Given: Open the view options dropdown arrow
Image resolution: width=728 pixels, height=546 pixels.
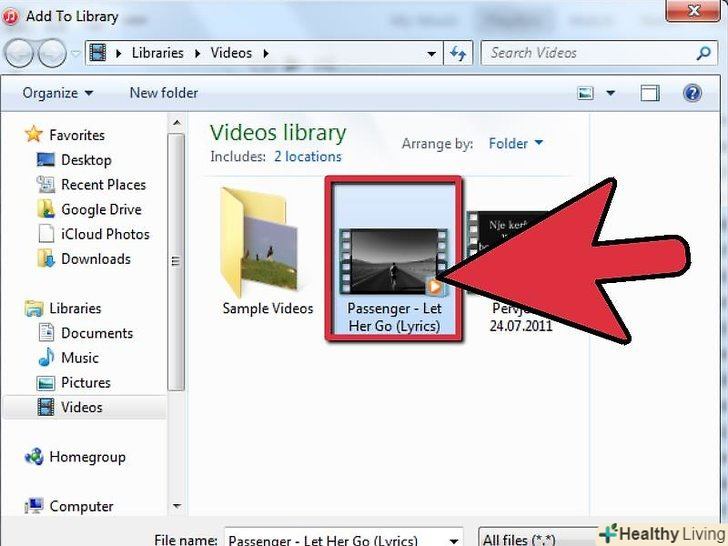Looking at the screenshot, I should (x=611, y=93).
